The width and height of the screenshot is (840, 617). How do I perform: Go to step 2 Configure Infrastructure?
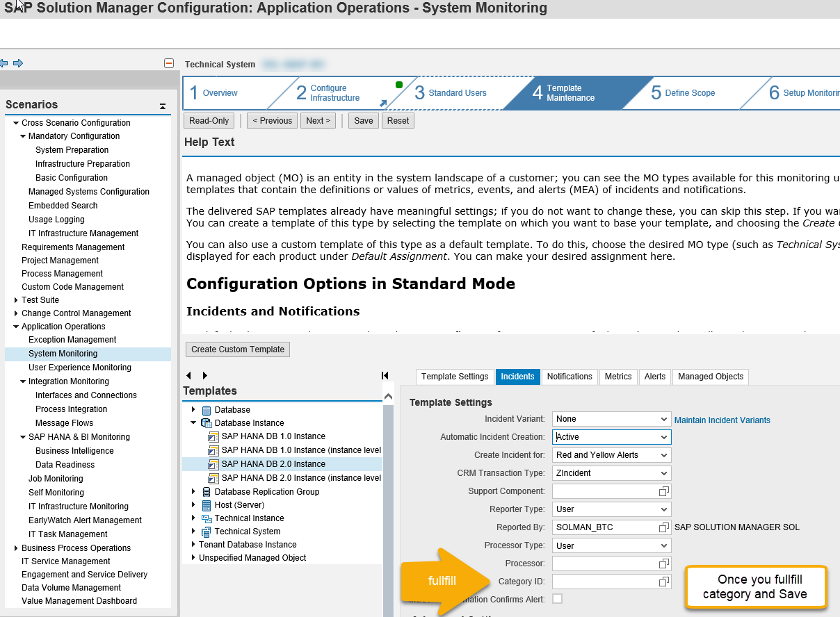tap(328, 93)
